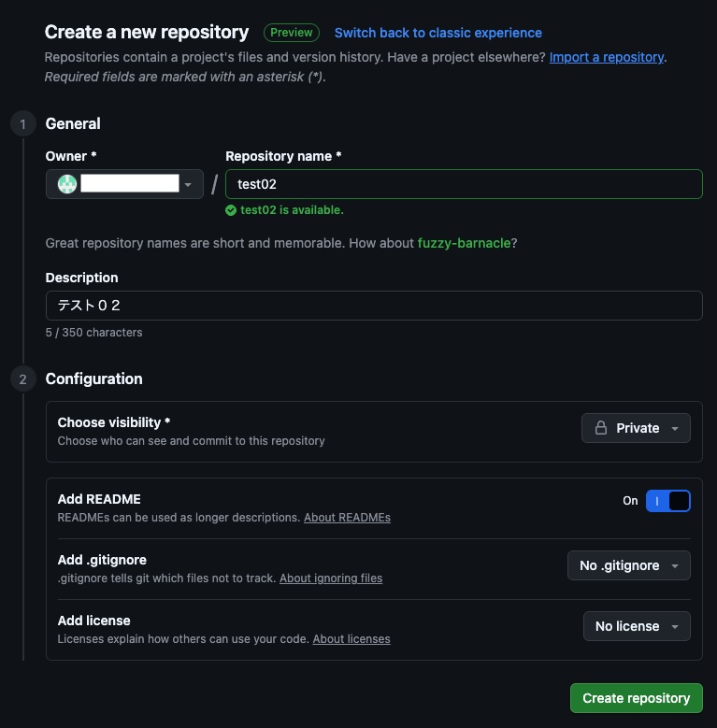Expand the No .gitignore dropdown
Viewport: 717px width, 728px height.
coord(629,565)
